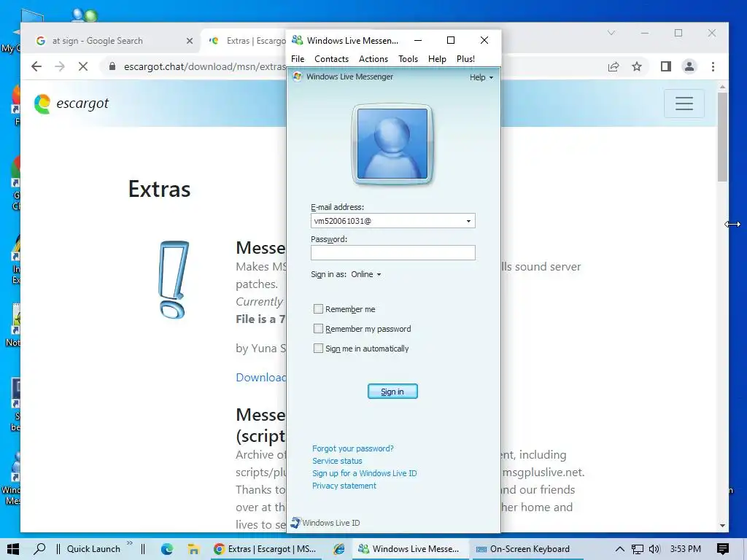Close the at sign Google Search tab
Image resolution: width=747 pixels, height=560 pixels.
[x=190, y=41]
